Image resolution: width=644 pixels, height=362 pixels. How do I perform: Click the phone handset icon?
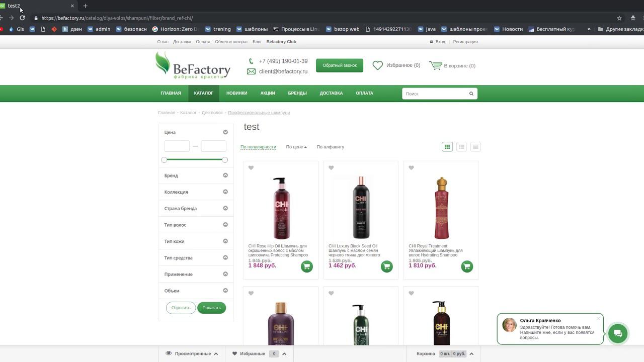point(251,61)
